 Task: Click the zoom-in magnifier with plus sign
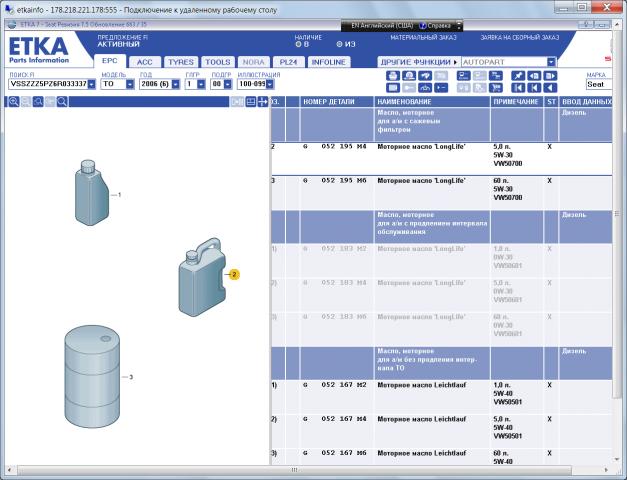(14, 102)
